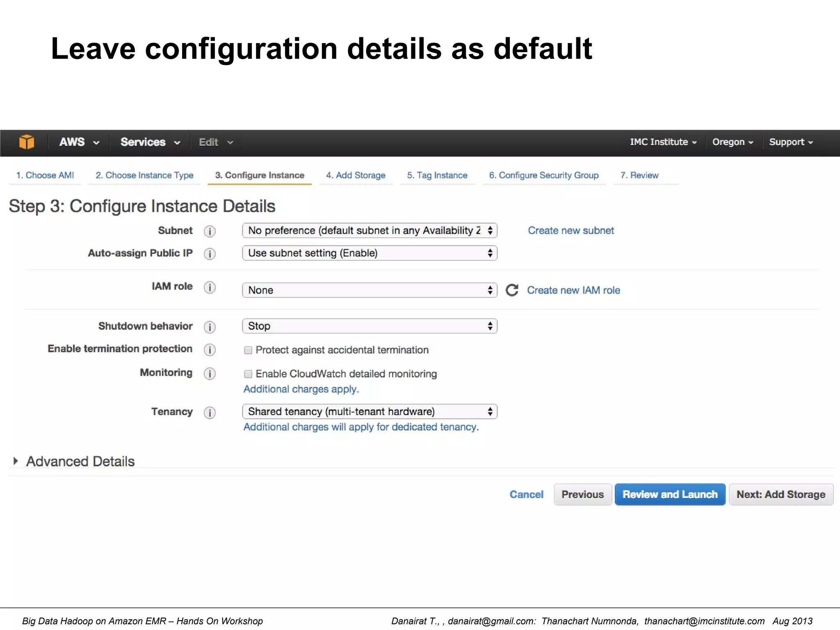
Task: Open the IAM role dropdown showing None
Action: click(370, 290)
